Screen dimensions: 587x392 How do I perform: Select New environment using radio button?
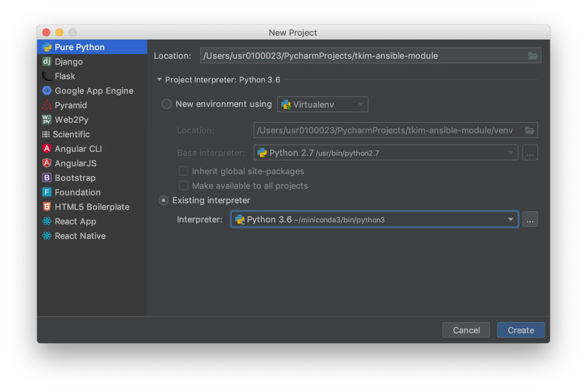[167, 104]
